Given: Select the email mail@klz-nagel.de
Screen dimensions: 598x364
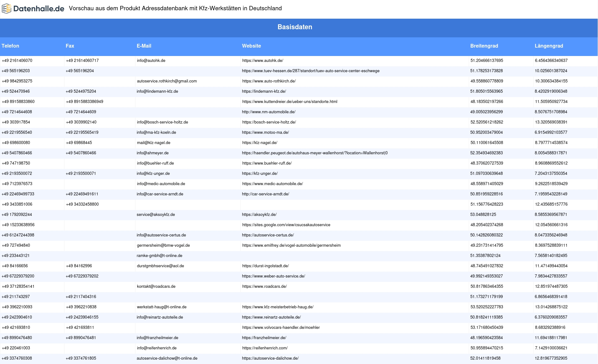Looking at the screenshot, I should [x=154, y=143].
